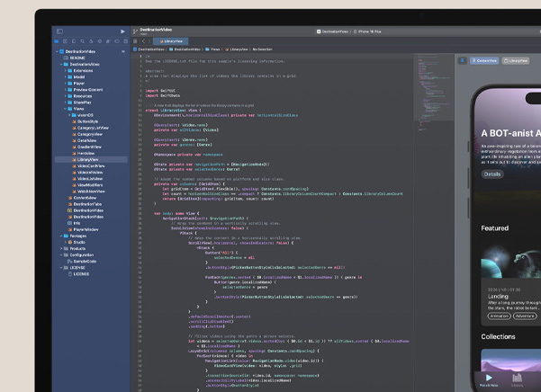Viewport: 541px width, 392px height.
Task: Open the Issue navigator
Action: click(x=91, y=41)
